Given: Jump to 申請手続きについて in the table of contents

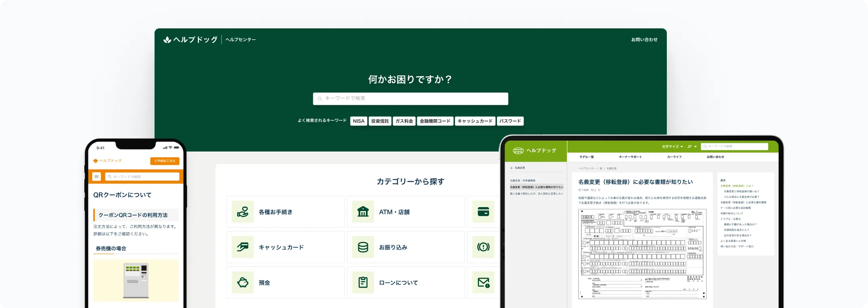Looking at the screenshot, I should (732, 214).
